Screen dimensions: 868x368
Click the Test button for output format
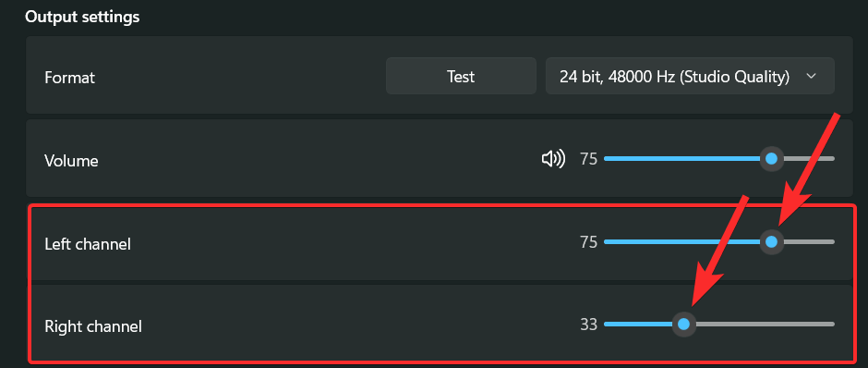(x=461, y=76)
